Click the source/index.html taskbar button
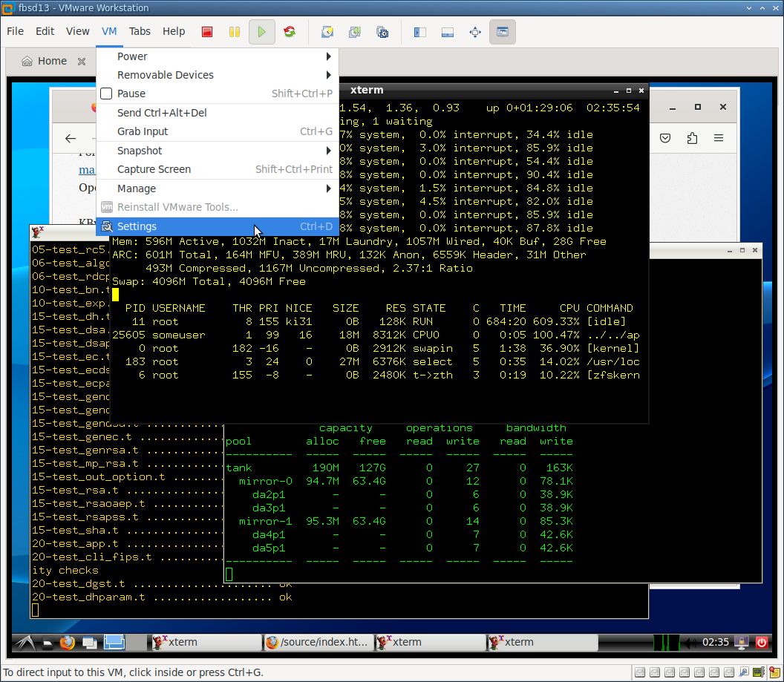Image resolution: width=784 pixels, height=682 pixels. 317,642
